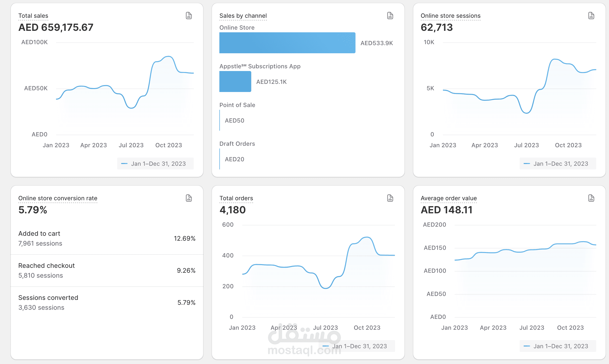609x364 pixels.
Task: Click the 62,713 sessions value
Action: 437,27
